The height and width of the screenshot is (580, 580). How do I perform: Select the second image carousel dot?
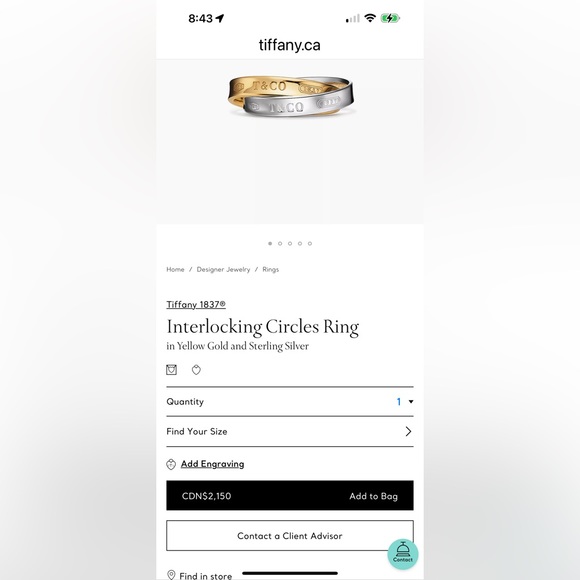(280, 243)
